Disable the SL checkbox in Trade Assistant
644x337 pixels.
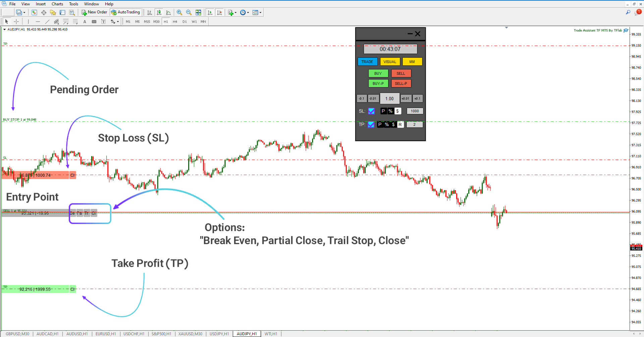point(371,111)
